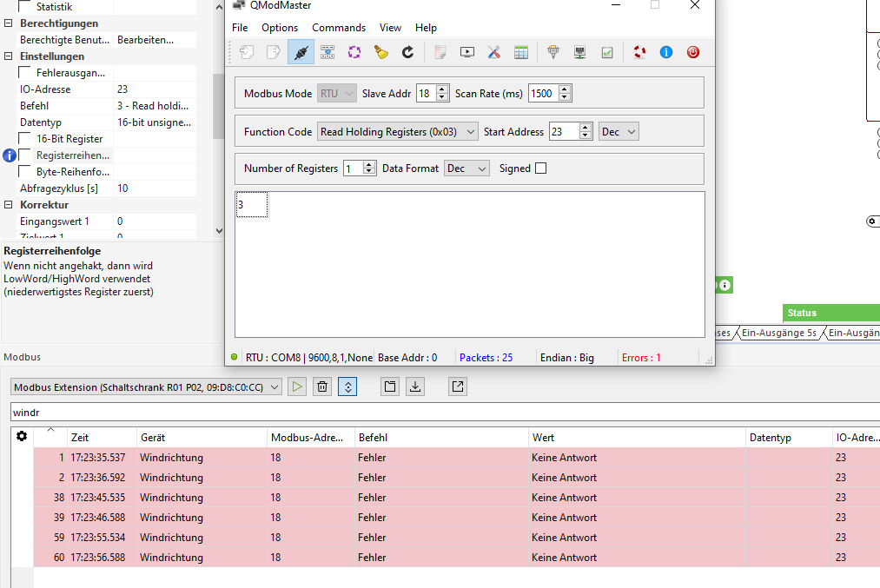Click the trash delete icon in Modbus panel
This screenshot has height=588, width=880.
(x=322, y=386)
